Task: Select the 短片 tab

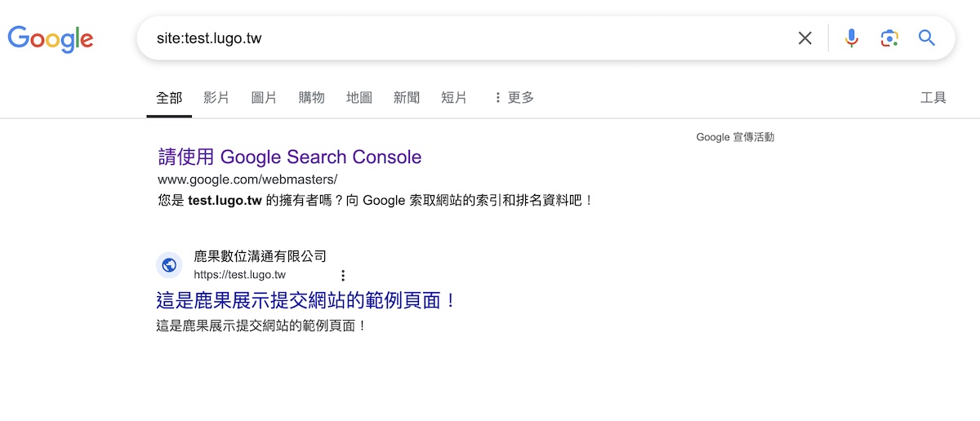Action: (x=454, y=98)
